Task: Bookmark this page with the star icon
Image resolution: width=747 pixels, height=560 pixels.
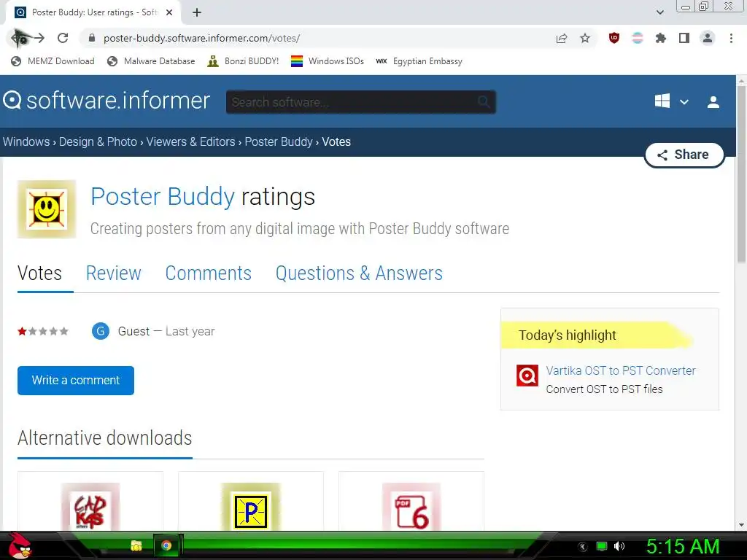Action: tap(585, 38)
